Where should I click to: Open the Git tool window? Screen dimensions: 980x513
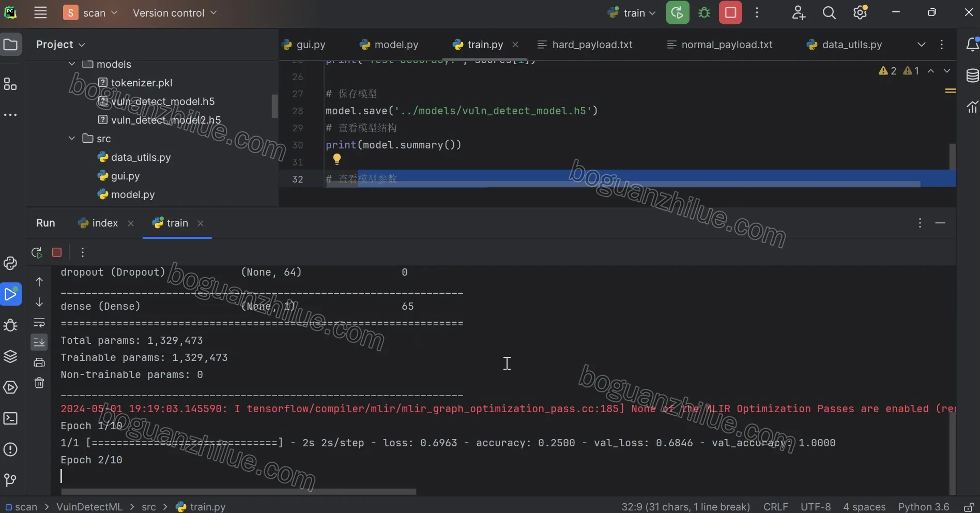10,480
